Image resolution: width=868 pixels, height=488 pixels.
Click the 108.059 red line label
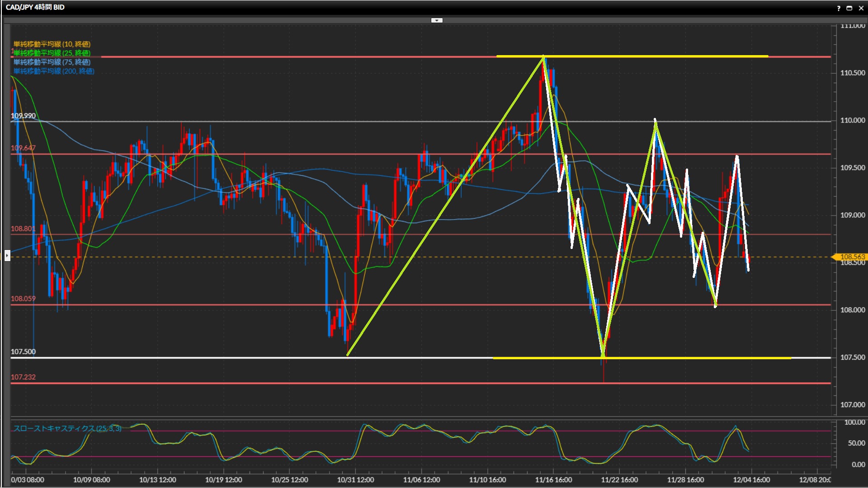pyautogui.click(x=23, y=299)
